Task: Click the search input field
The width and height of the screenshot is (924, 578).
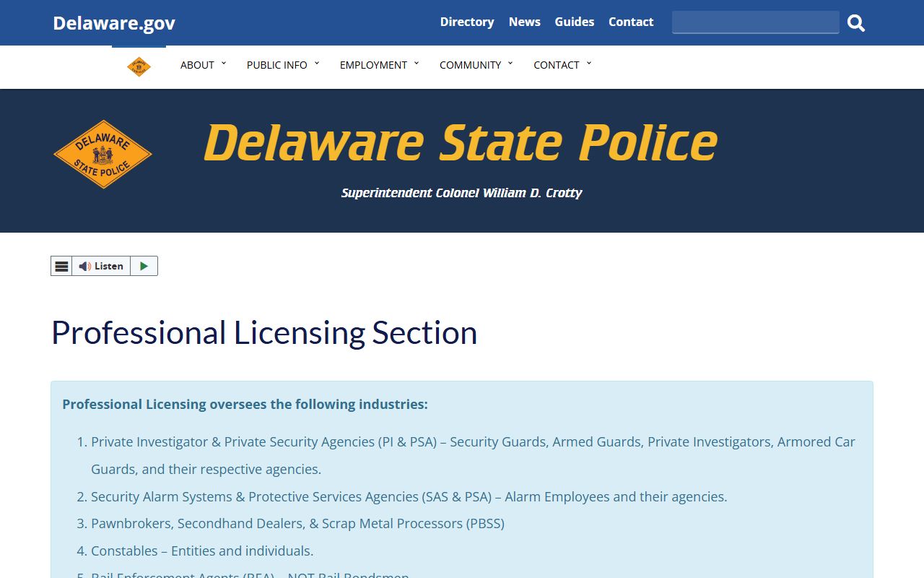Action: coord(755,22)
